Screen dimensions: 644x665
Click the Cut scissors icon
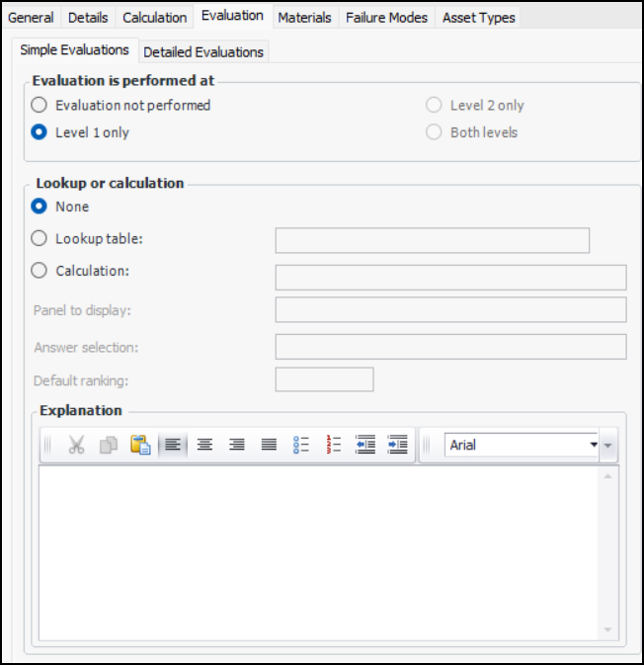tap(76, 445)
